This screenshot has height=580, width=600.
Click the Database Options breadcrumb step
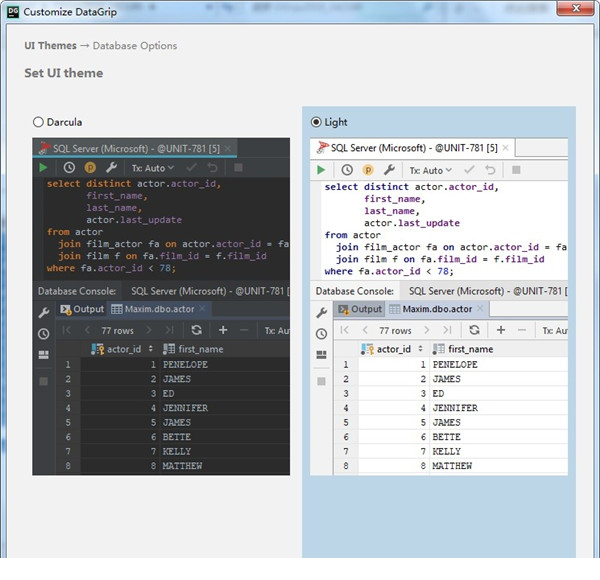(x=135, y=46)
